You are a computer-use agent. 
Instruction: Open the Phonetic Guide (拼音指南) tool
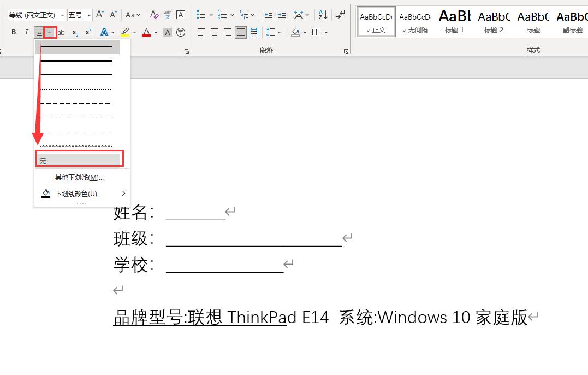pyautogui.click(x=168, y=15)
